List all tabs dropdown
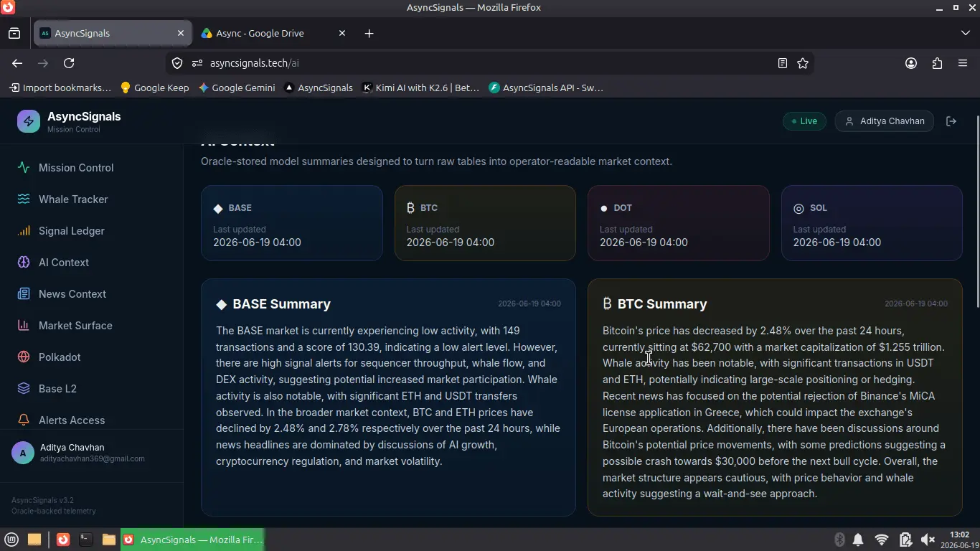Screen dimensions: 980x551 pyautogui.click(x=966, y=33)
